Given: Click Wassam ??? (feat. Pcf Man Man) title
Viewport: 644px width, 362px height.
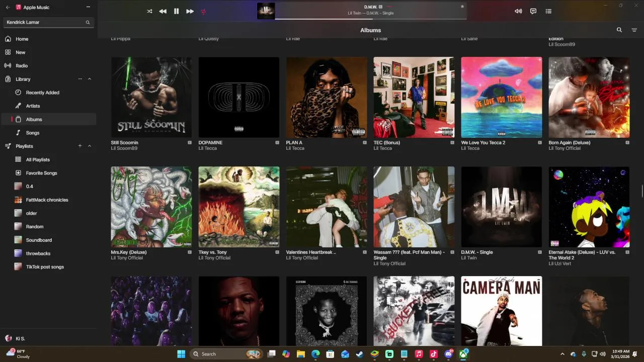Looking at the screenshot, I should [409, 255].
